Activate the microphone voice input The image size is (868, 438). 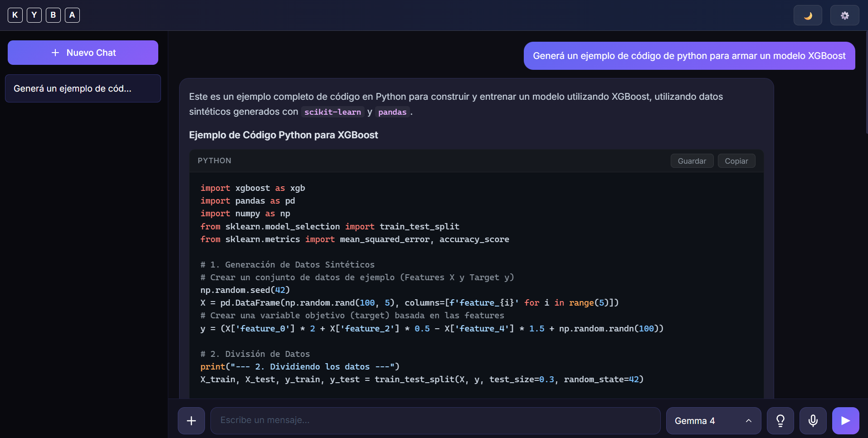click(x=813, y=421)
